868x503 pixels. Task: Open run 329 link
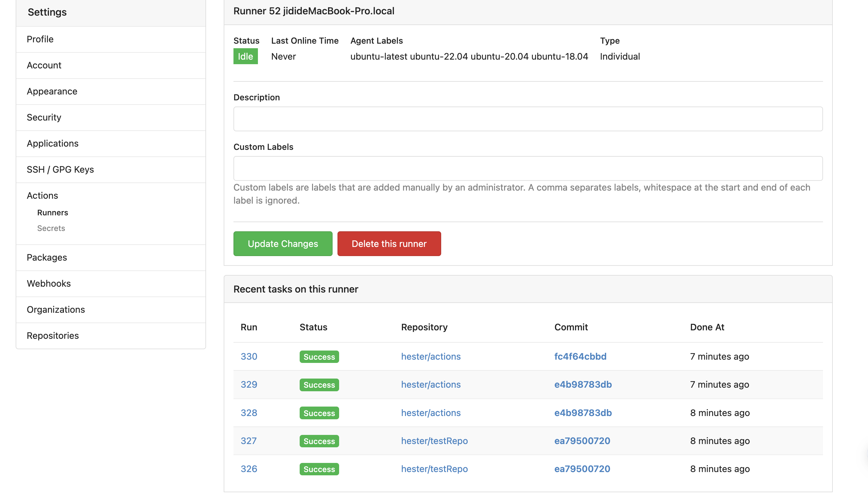(249, 385)
